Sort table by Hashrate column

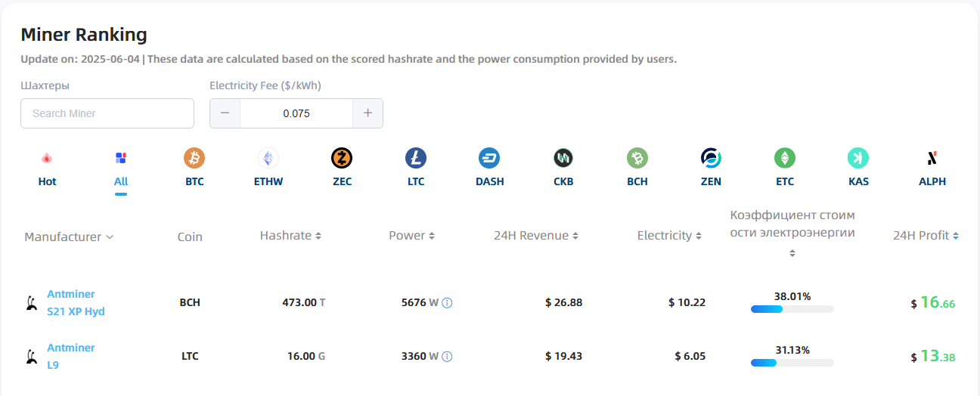[290, 236]
